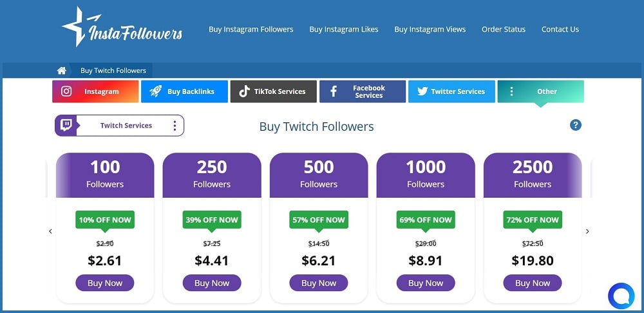The height and width of the screenshot is (313, 644).
Task: Open the chat bubble widget
Action: click(621, 296)
